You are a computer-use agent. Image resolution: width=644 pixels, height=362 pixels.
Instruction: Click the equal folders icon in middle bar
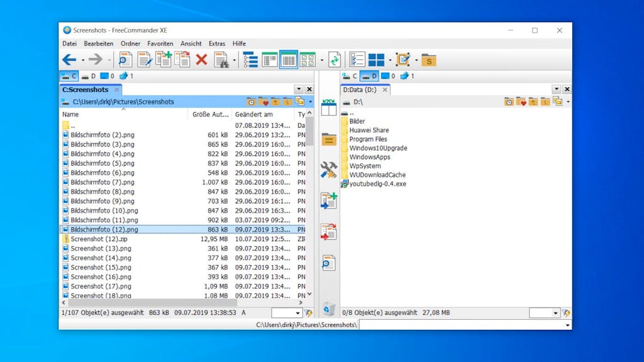point(328,140)
